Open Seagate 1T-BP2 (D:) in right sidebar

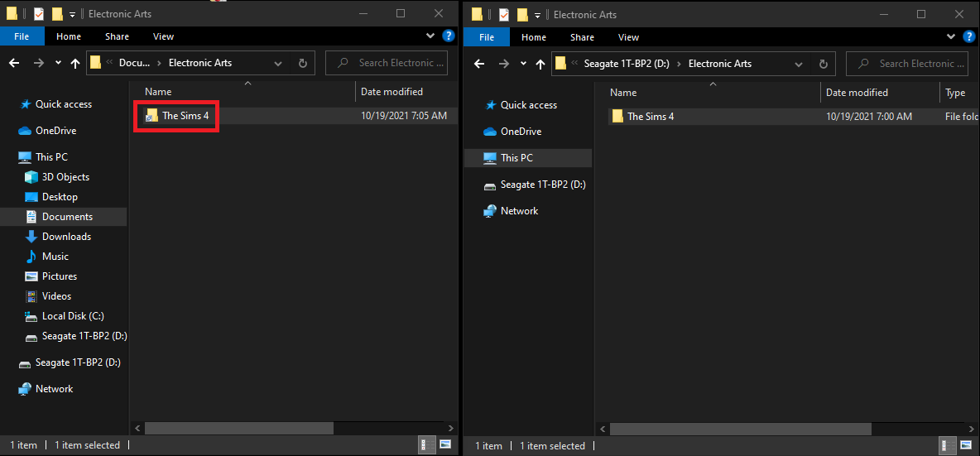(x=543, y=185)
